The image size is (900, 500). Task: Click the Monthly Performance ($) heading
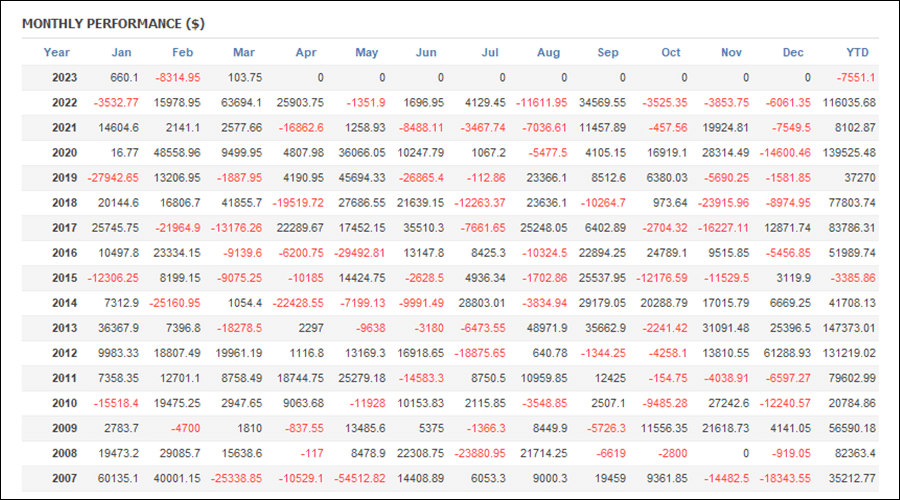[113, 24]
